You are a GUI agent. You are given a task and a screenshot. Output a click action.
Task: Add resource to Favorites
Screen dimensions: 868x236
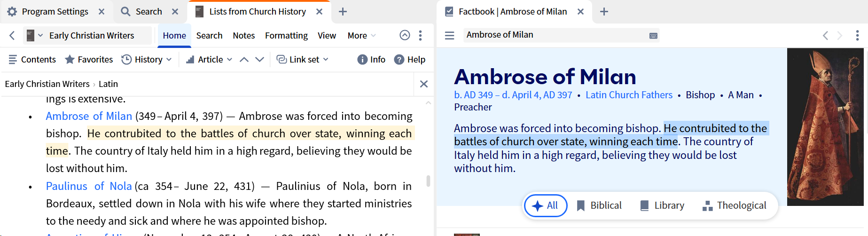[89, 59]
